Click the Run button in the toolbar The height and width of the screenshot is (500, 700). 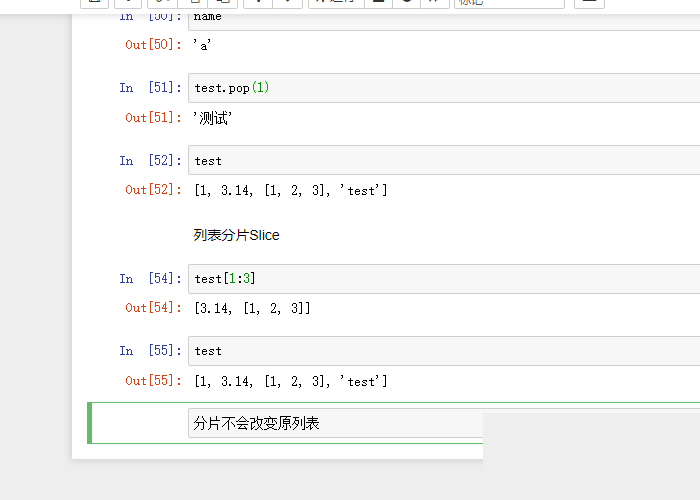(x=333, y=3)
